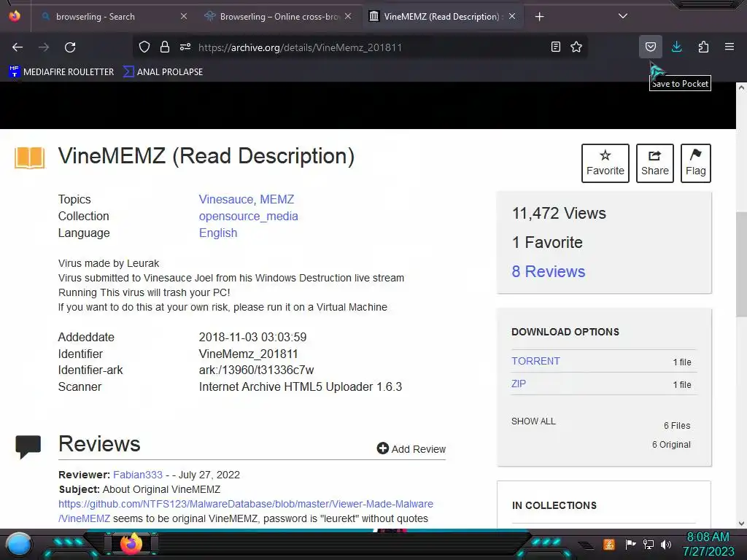Toggle reader view icon
The image size is (747, 560).
555,47
